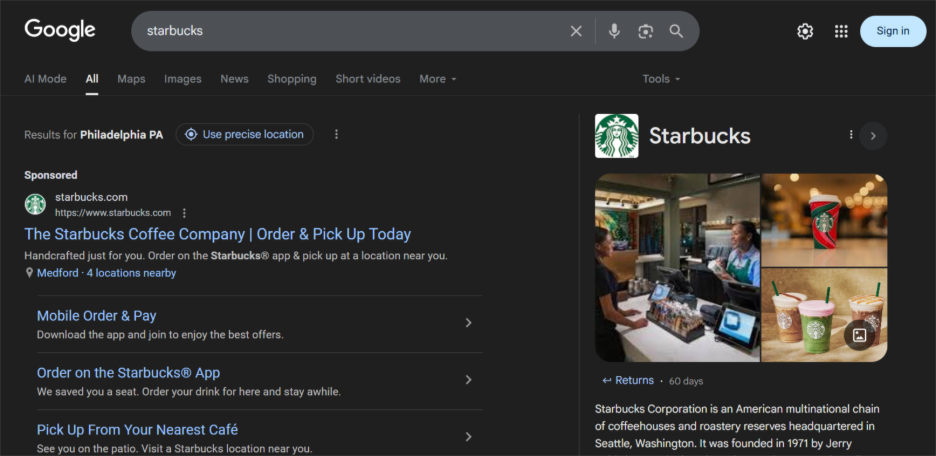Click the Starbucks logo in knowledge panel
Viewport: 936px width, 456px height.
pos(617,136)
